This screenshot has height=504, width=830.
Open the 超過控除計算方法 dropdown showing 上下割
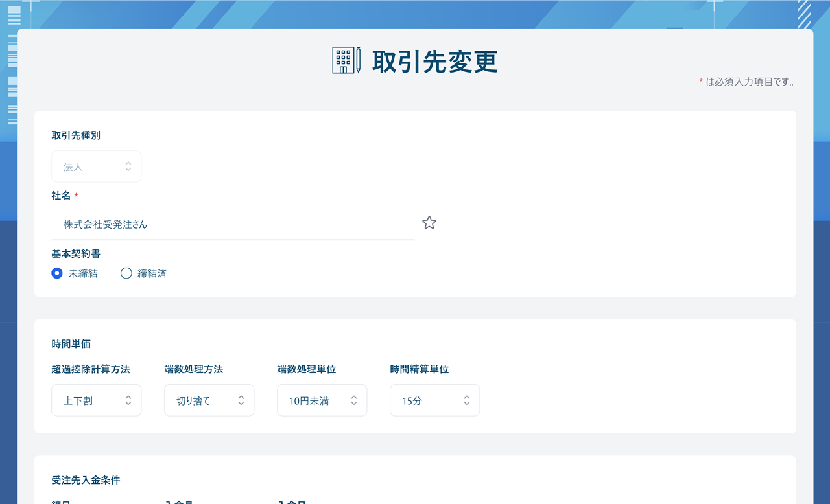[97, 400]
